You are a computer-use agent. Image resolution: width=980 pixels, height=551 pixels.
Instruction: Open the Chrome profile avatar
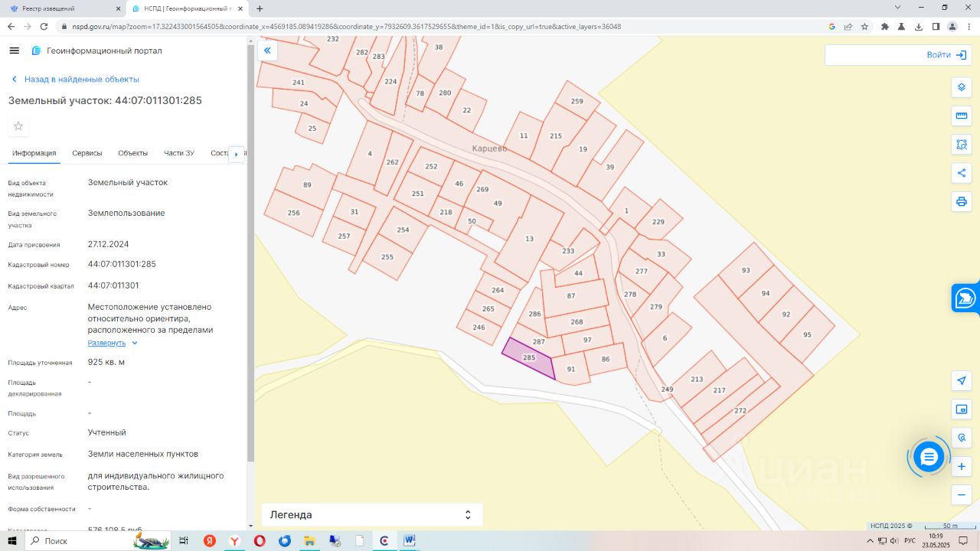pos(952,26)
